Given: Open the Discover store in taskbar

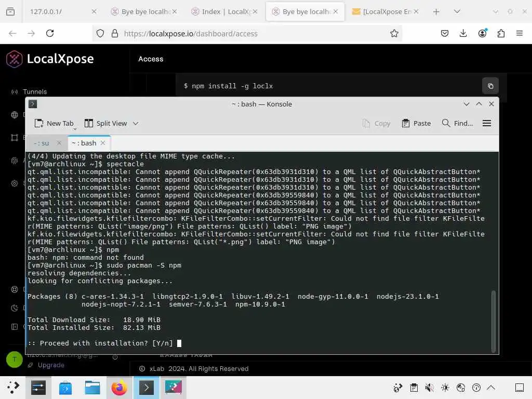Looking at the screenshot, I should click(65, 388).
